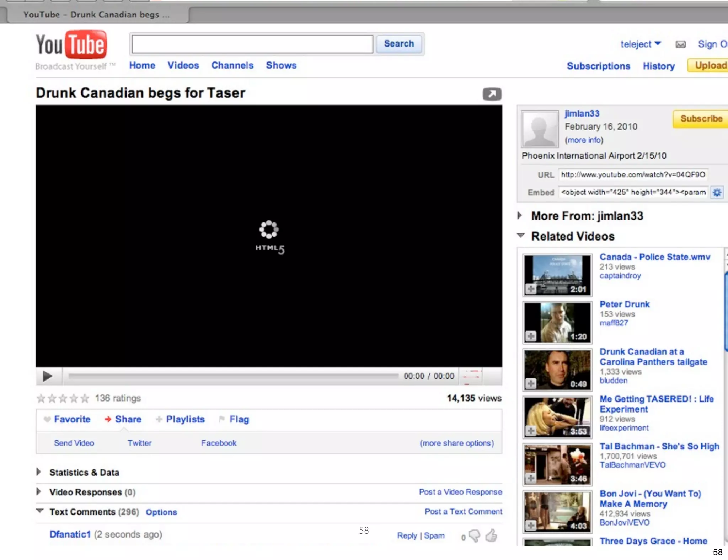This screenshot has height=560, width=728.
Task: Click the embed settings gear icon
Action: (717, 192)
